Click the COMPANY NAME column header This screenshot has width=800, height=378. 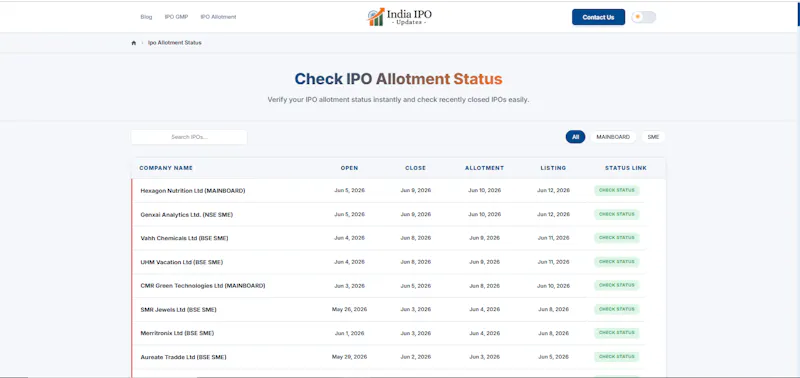point(166,168)
